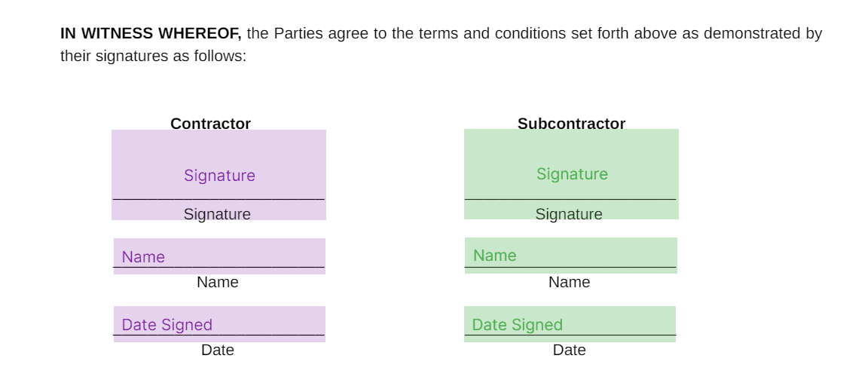Click black Name caption below Contractor field

218,282
